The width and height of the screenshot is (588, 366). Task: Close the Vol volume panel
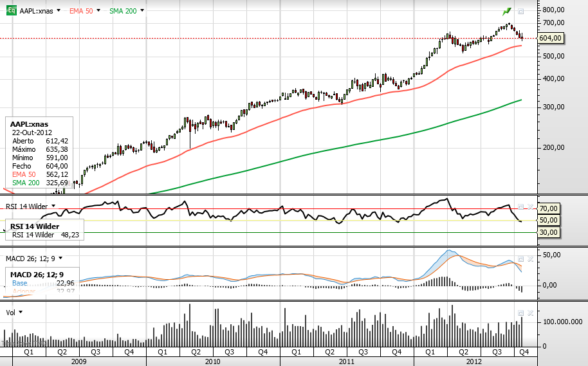coord(530,313)
